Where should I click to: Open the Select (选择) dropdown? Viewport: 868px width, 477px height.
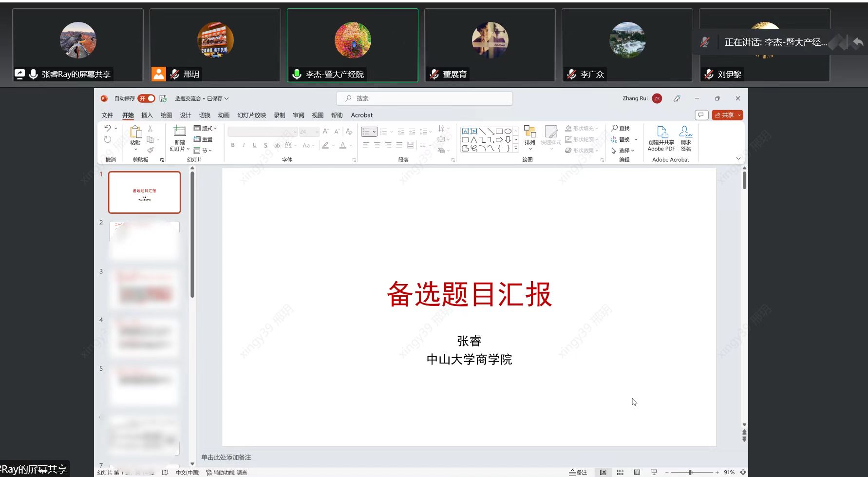pyautogui.click(x=623, y=151)
